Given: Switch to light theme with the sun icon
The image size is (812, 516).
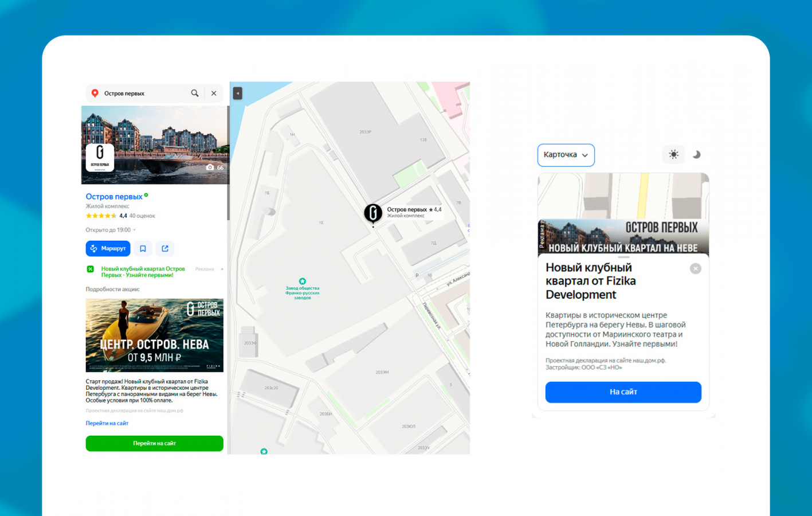Looking at the screenshot, I should pyautogui.click(x=674, y=155).
